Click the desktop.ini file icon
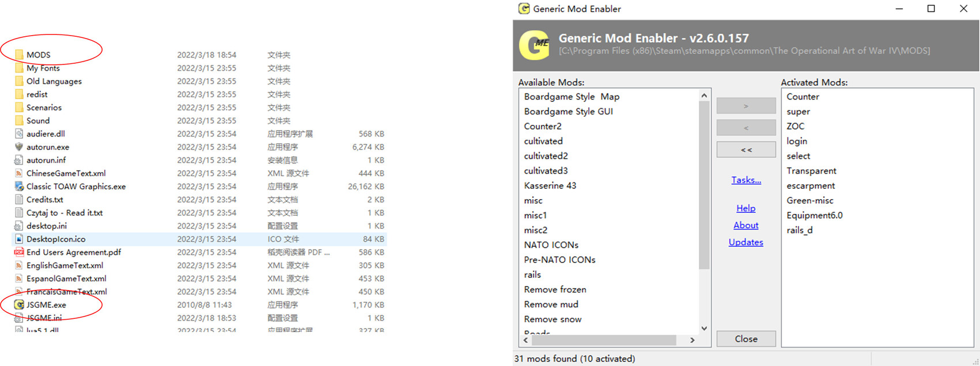Viewport: 980px width, 366px height. [x=19, y=226]
